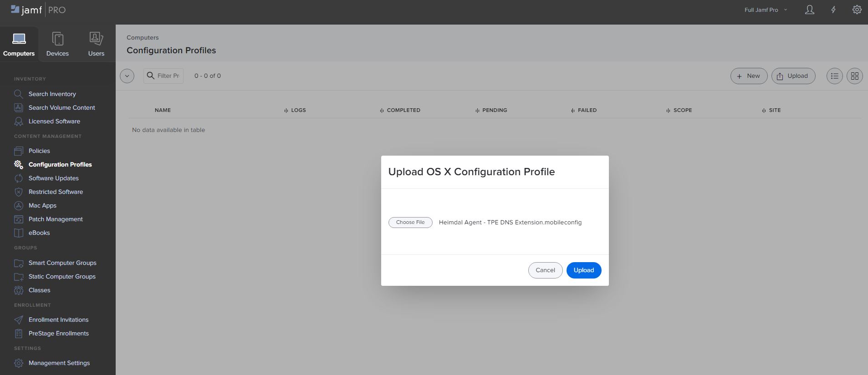Switch to grid view
This screenshot has width=868, height=375.
854,76
